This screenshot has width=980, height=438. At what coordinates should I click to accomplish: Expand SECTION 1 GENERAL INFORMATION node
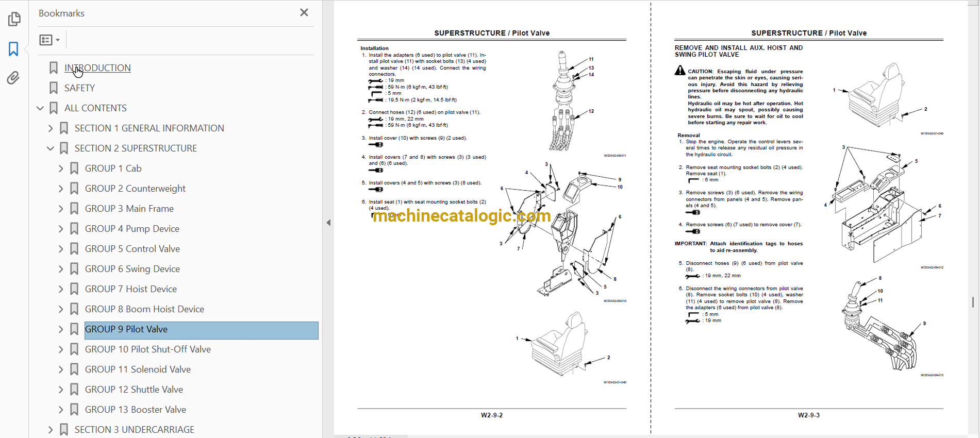click(x=51, y=128)
